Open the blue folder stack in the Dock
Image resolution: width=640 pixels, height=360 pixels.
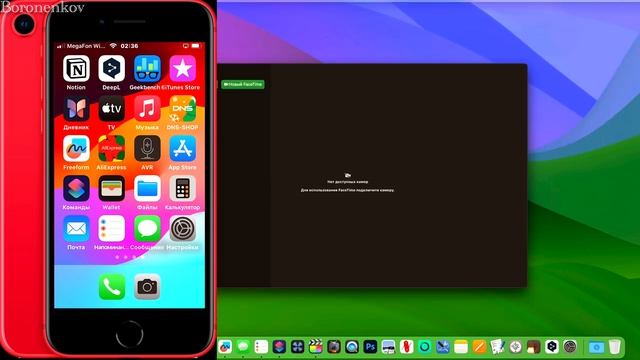596,347
